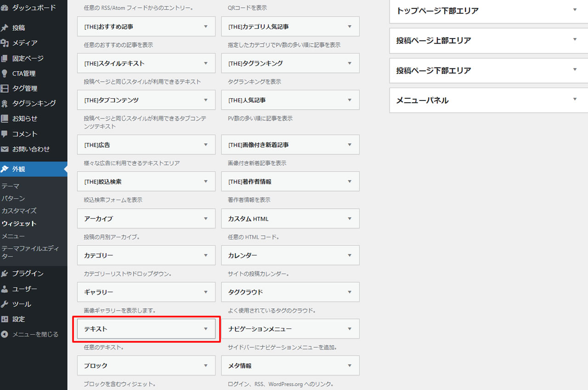
Task: Expand the タグクラウド widget arrow
Action: point(350,292)
